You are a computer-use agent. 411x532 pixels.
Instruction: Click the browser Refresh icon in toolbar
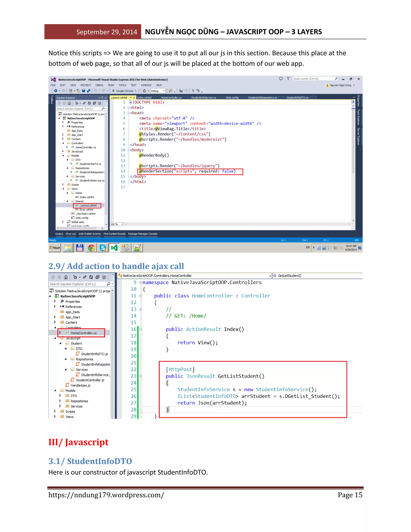click(x=144, y=91)
